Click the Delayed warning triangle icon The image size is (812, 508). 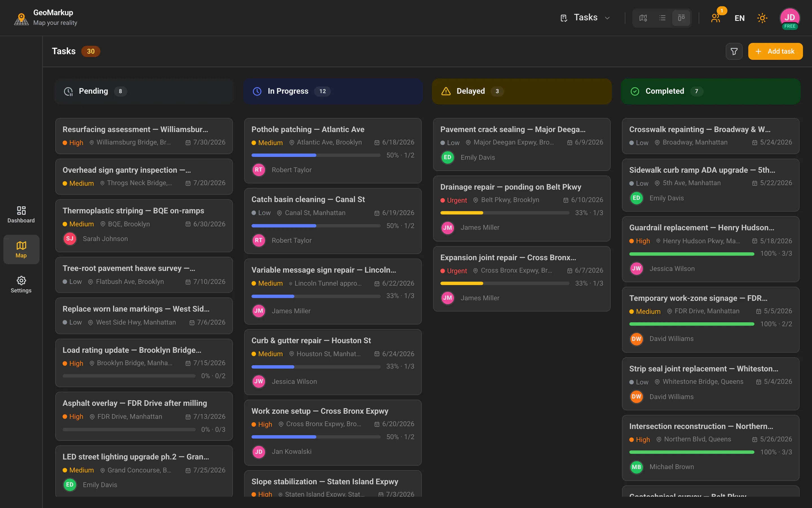[x=446, y=91]
